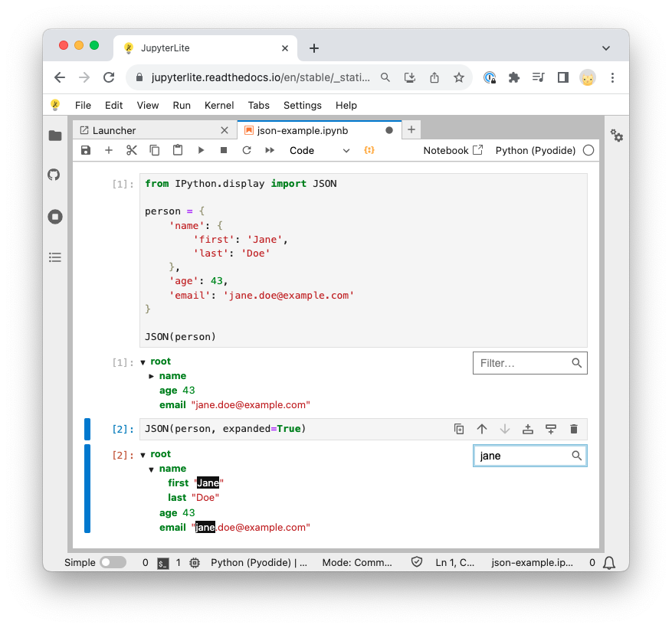Delete cell 2 with trash icon
Screen dimensions: 672x628
[574, 429]
